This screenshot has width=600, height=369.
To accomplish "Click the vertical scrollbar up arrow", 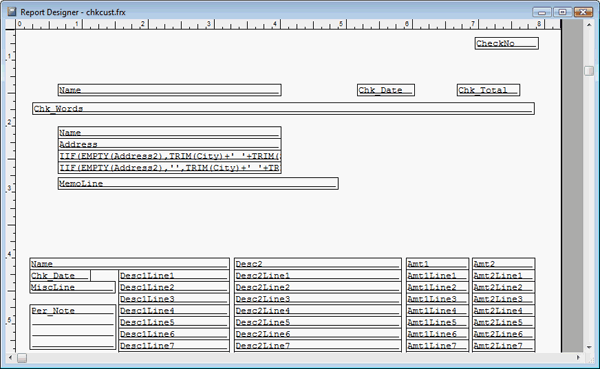I will (x=589, y=24).
